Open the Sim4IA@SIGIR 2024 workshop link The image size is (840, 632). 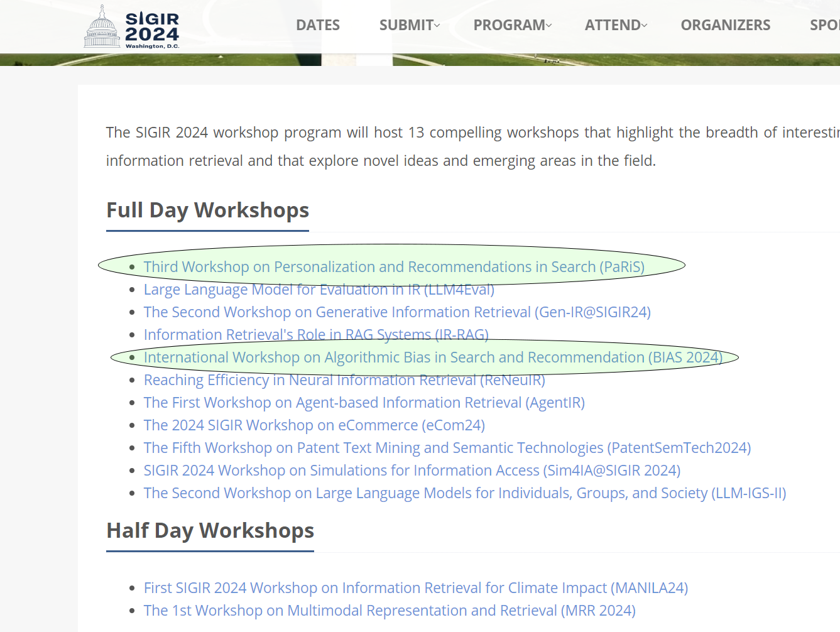pos(412,471)
